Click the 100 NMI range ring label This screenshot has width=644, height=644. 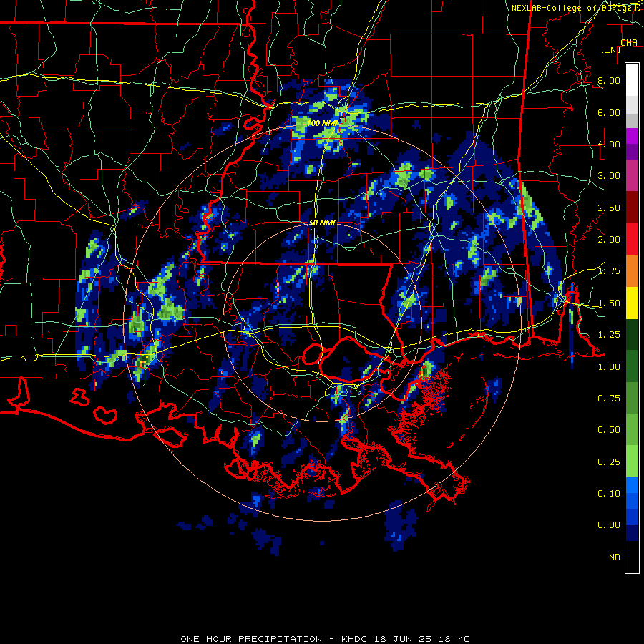[x=323, y=123]
